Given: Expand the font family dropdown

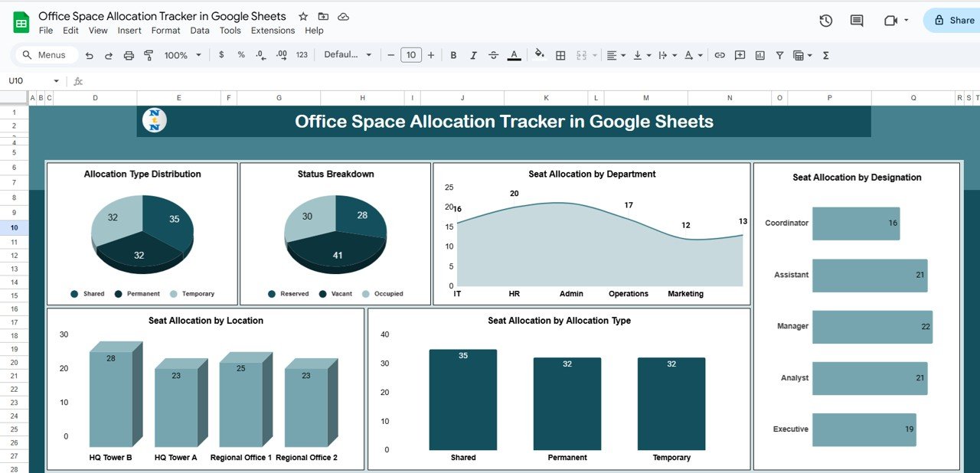Looking at the screenshot, I should pos(348,54).
